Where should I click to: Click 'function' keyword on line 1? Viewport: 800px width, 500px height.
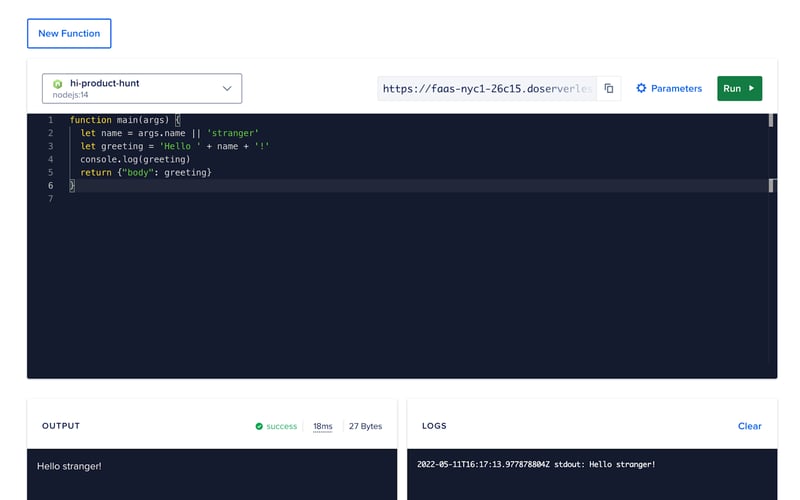point(90,120)
